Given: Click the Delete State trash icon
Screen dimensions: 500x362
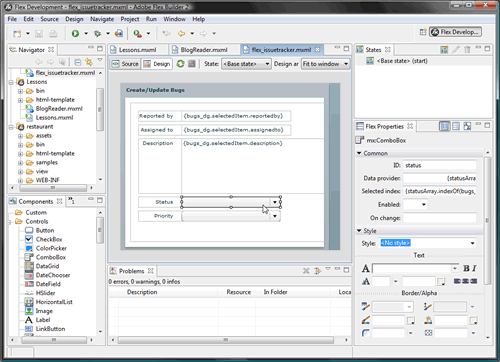Looking at the screenshot, I should tap(467, 50).
